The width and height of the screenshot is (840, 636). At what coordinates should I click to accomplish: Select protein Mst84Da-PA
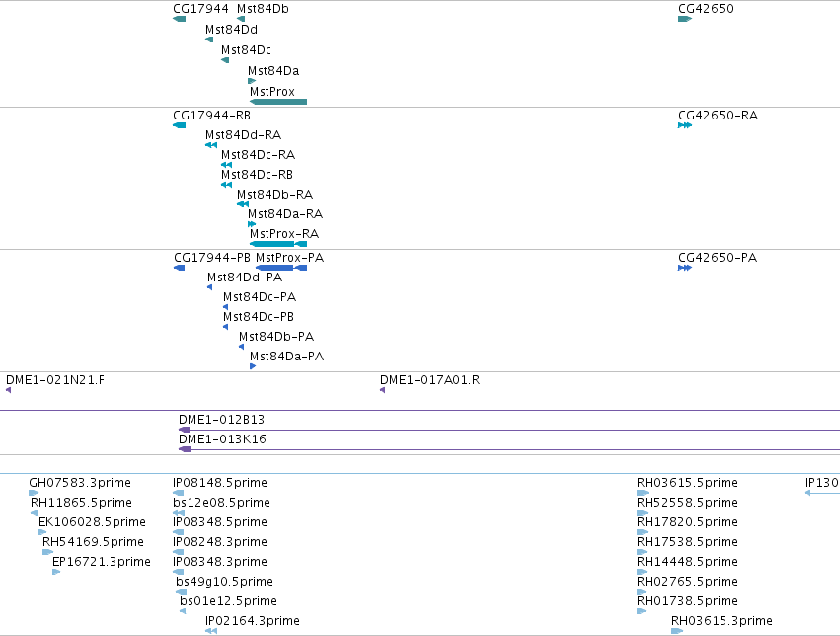click(x=286, y=357)
